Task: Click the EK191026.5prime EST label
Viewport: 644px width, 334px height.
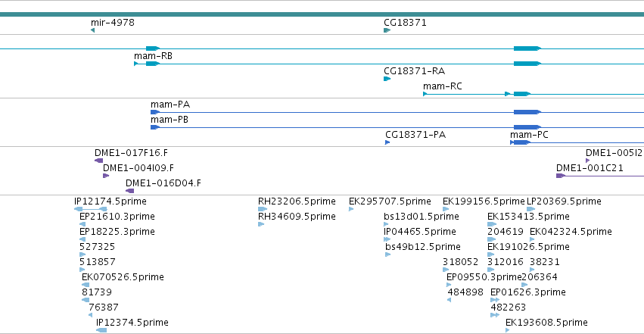Action: click(x=528, y=247)
